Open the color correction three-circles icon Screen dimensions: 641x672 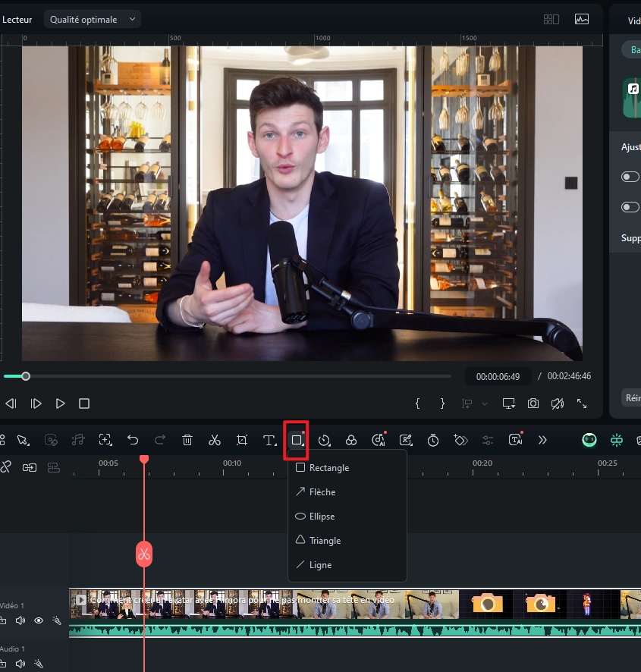pos(351,440)
